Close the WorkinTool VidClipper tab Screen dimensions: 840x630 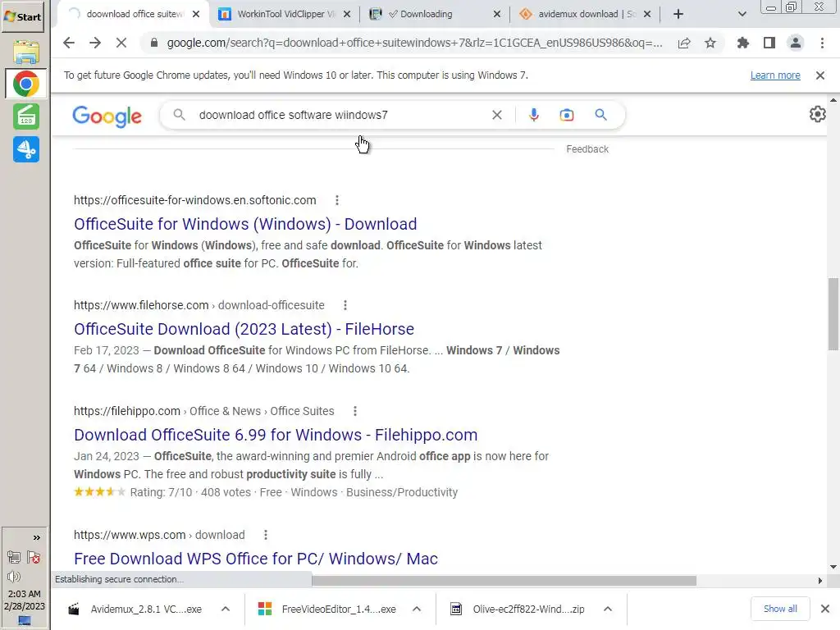347,14
